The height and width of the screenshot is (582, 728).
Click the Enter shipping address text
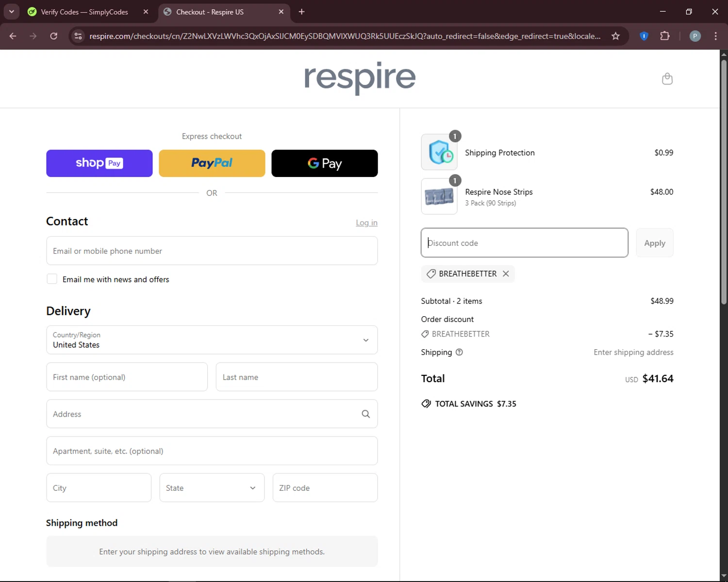pyautogui.click(x=633, y=352)
